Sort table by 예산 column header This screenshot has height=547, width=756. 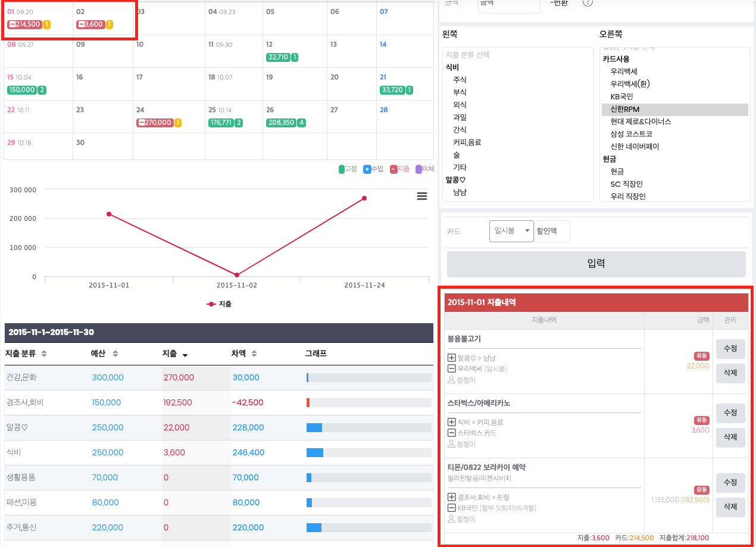point(104,354)
